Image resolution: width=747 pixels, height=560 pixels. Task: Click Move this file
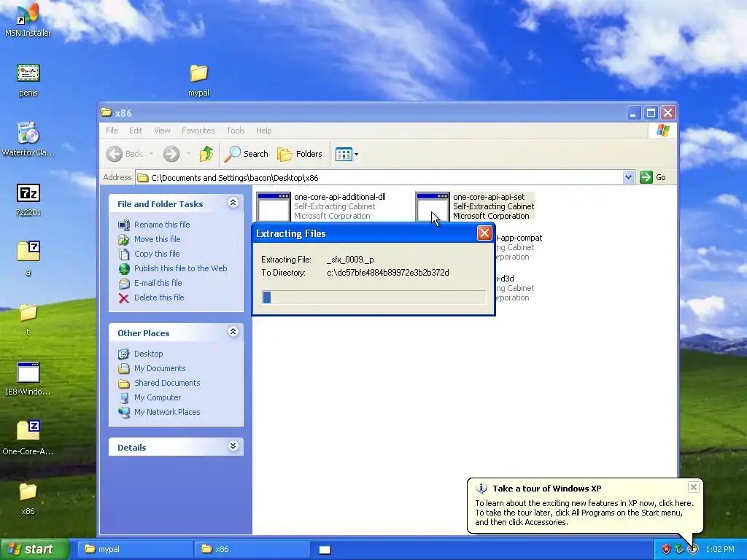149,239
